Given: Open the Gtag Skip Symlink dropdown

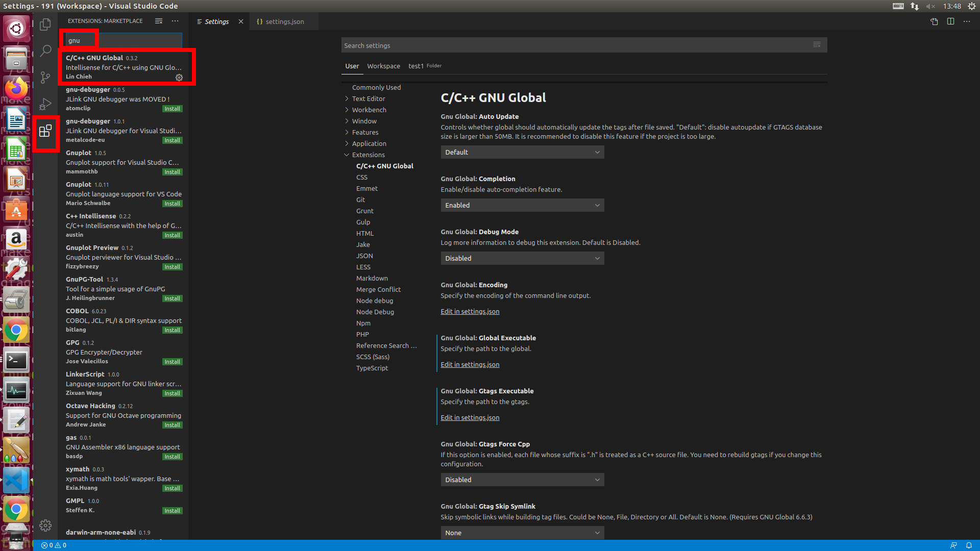Looking at the screenshot, I should click(x=522, y=533).
